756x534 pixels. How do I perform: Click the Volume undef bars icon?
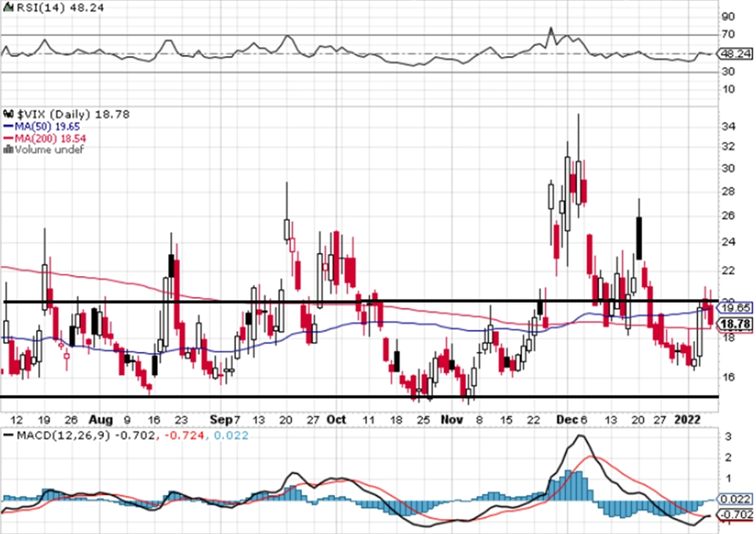click(8, 149)
